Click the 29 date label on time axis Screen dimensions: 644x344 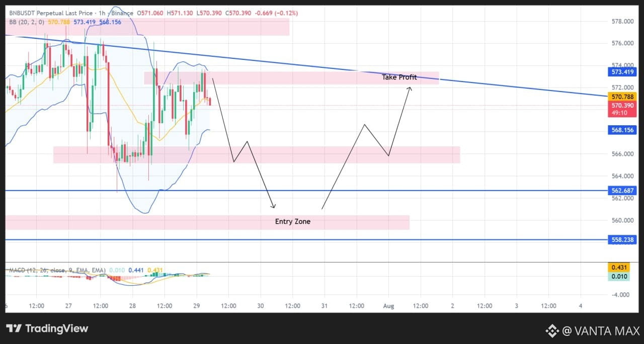[x=196, y=306]
